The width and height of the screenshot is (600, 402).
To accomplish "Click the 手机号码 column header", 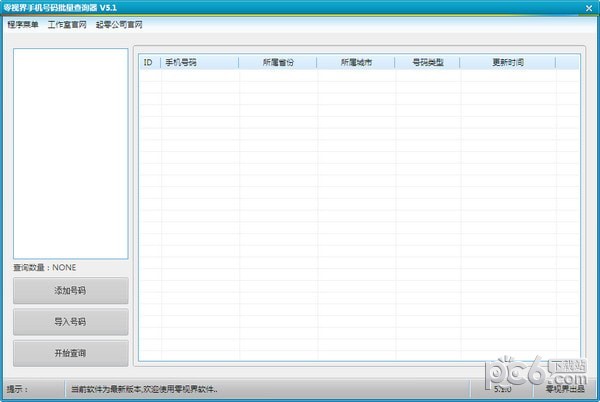I will point(200,62).
